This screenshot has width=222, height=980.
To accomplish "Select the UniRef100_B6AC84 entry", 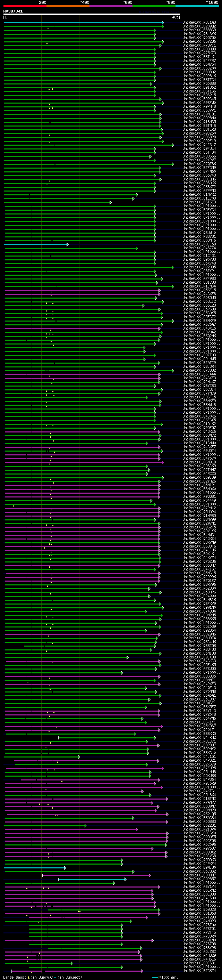I will coord(199,818).
